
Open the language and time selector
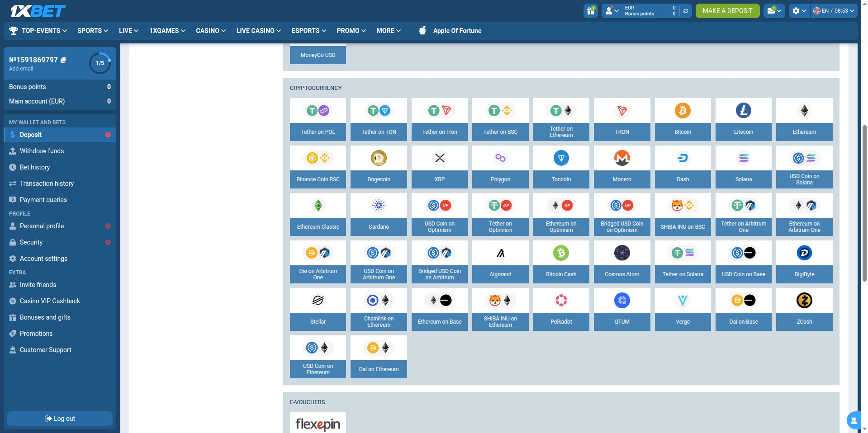coord(834,11)
